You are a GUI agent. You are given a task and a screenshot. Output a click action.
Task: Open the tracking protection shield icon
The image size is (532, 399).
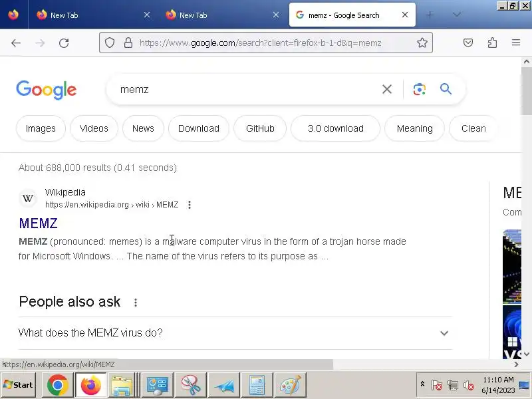109,43
